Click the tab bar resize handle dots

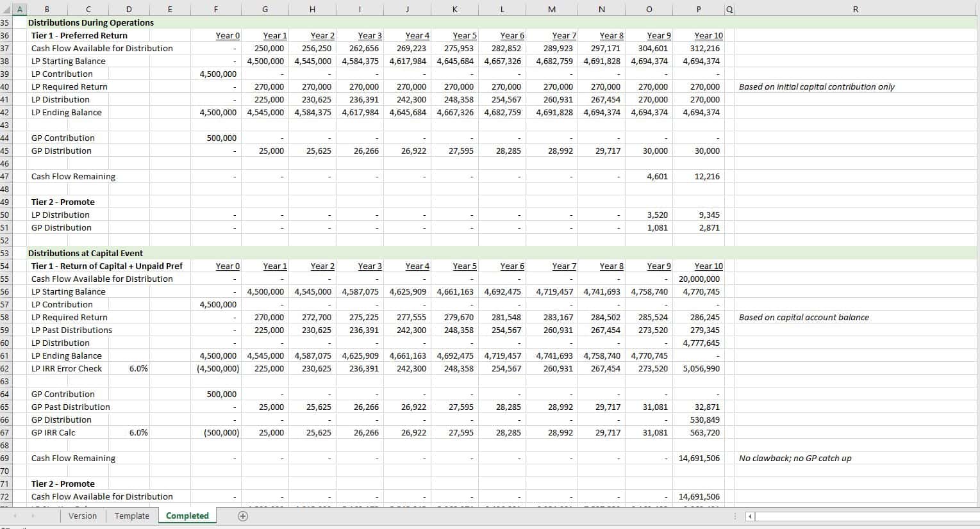coord(735,516)
